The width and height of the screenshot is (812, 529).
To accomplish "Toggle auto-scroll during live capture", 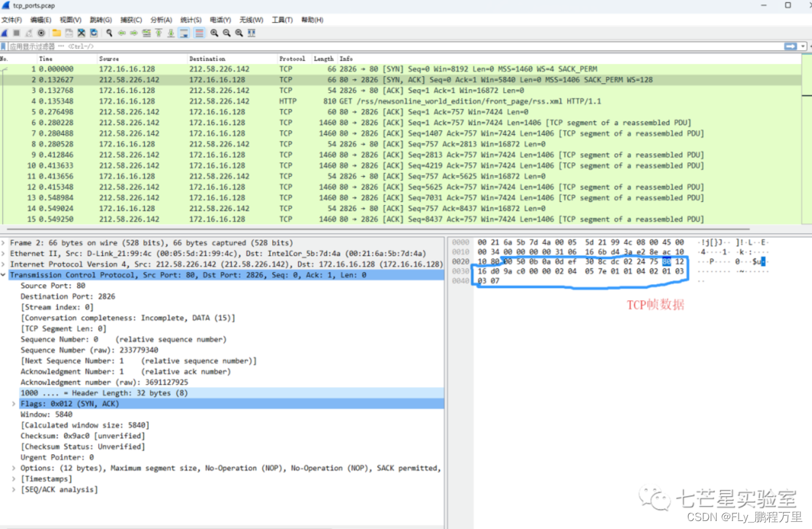I will pyautogui.click(x=184, y=33).
